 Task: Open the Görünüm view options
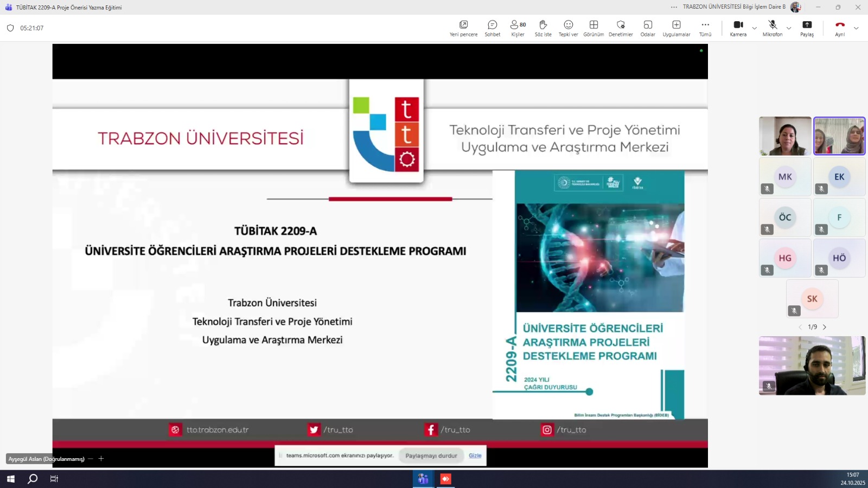593,28
